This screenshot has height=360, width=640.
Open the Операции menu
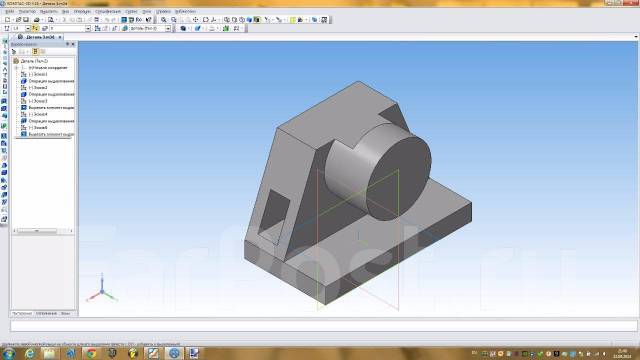[82, 11]
